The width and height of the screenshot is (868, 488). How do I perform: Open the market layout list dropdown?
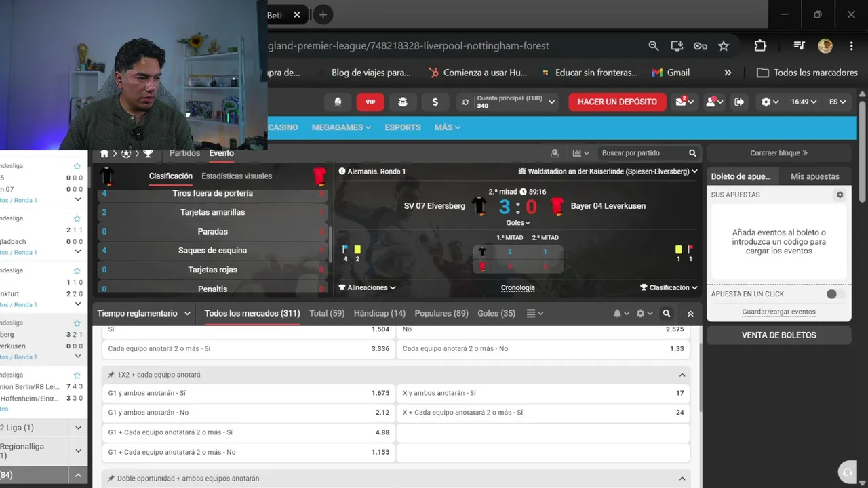coord(535,313)
